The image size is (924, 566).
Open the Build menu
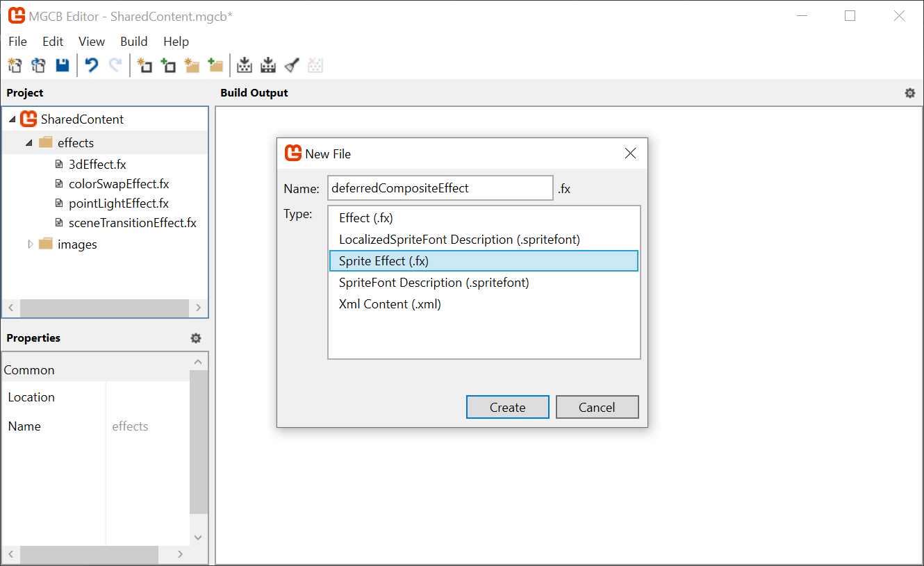click(x=133, y=42)
